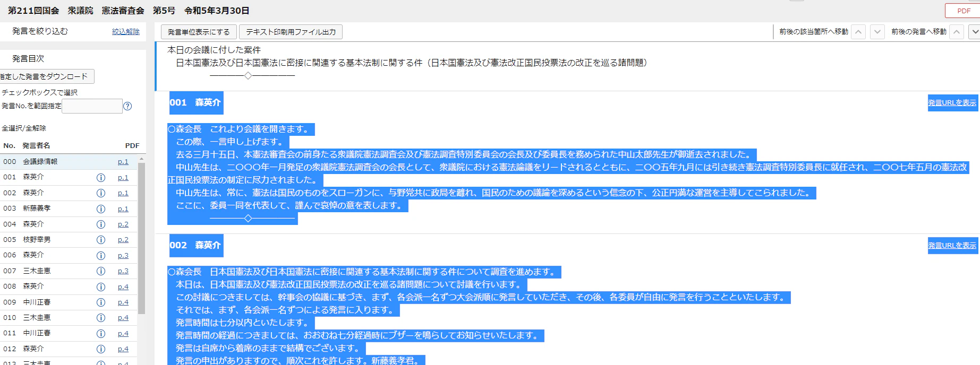This screenshot has height=365, width=980.
Task: Click the speech list scrollbar up arrow
Action: click(141, 159)
